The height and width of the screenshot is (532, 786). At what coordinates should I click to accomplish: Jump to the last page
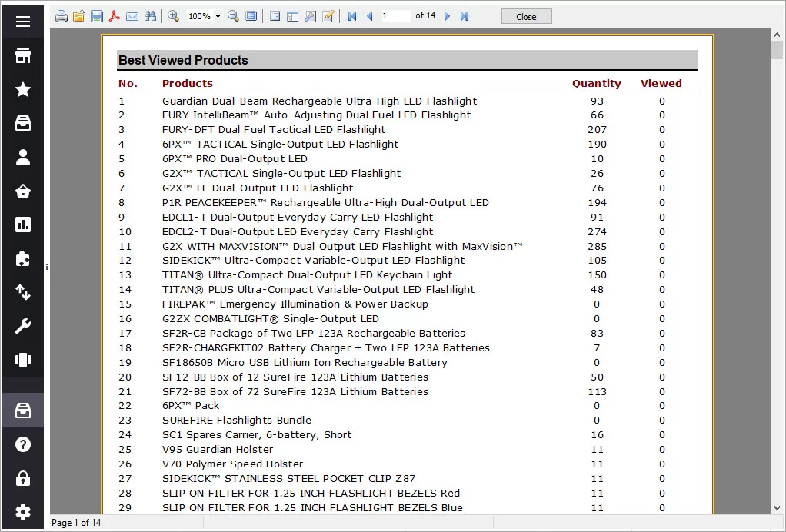pos(465,17)
